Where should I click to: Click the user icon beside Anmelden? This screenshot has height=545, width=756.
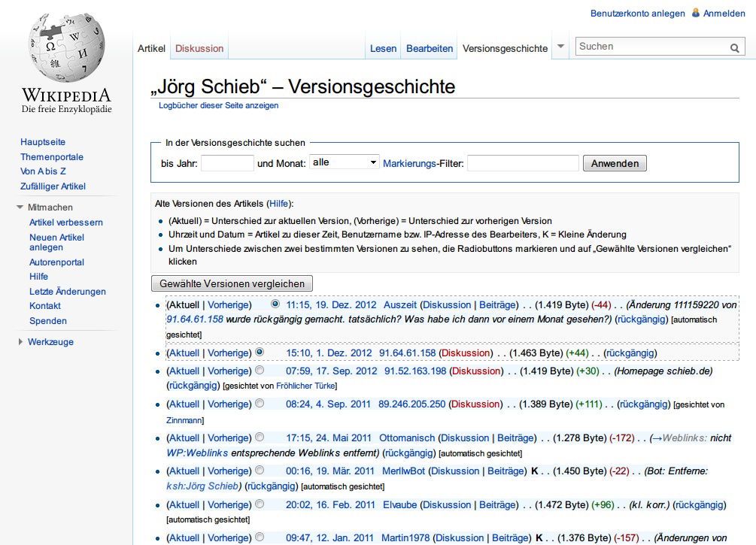click(696, 13)
